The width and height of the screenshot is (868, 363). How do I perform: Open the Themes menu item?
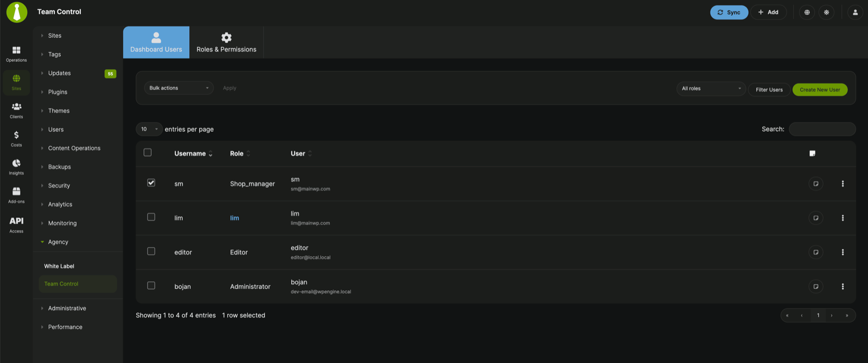[78, 111]
